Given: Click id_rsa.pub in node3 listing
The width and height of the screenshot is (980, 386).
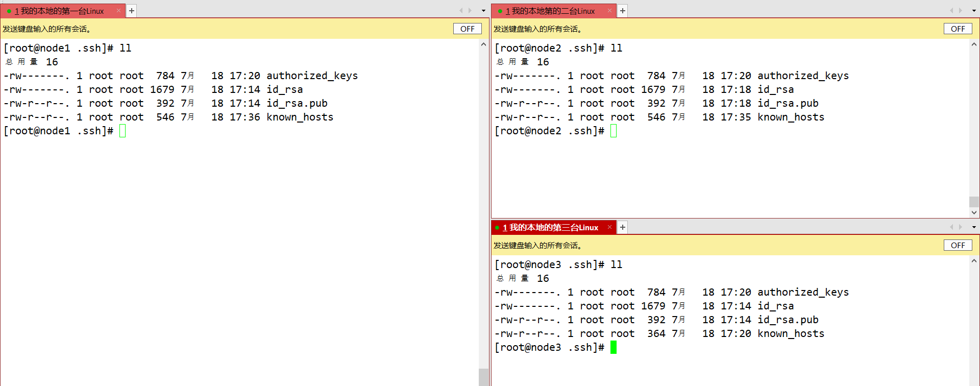Looking at the screenshot, I should click(788, 320).
